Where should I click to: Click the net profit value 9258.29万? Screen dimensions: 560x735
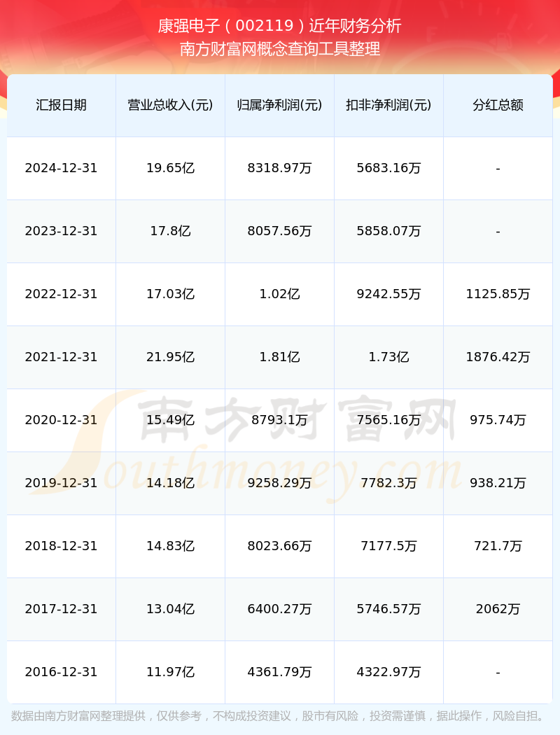(x=280, y=483)
